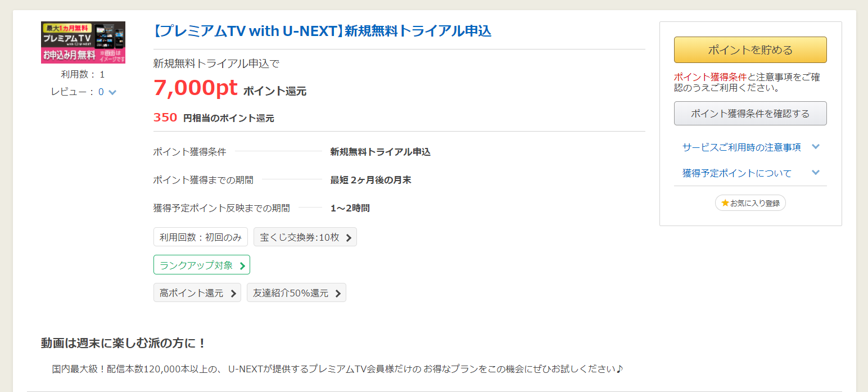The height and width of the screenshot is (392, 868).
Task: Click chevron beside 獲得予定ポイントについて
Action: [x=816, y=173]
